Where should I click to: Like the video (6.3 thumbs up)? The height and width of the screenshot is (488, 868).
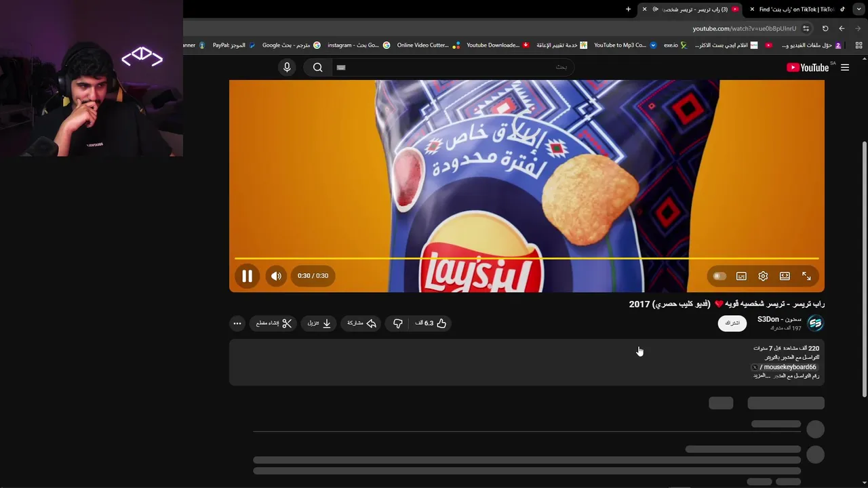pos(431,323)
